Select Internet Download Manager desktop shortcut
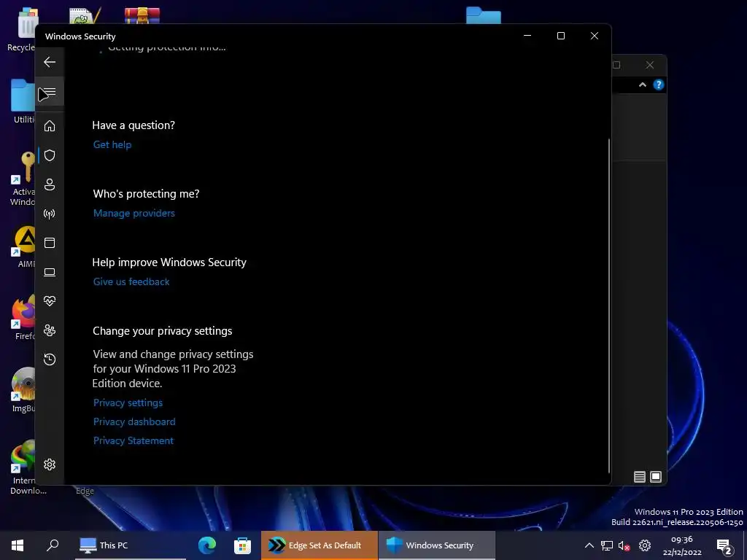 pyautogui.click(x=23, y=467)
